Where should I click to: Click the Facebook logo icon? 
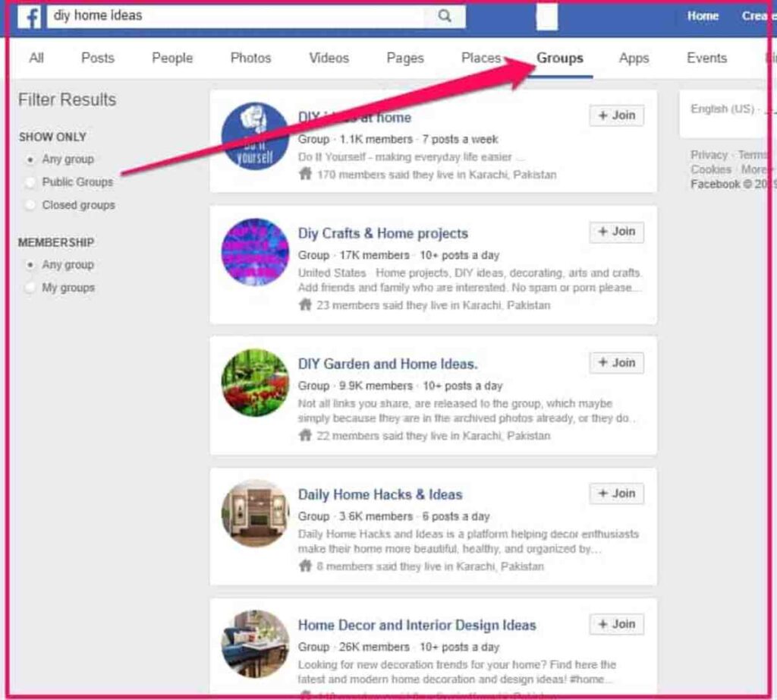click(x=30, y=17)
